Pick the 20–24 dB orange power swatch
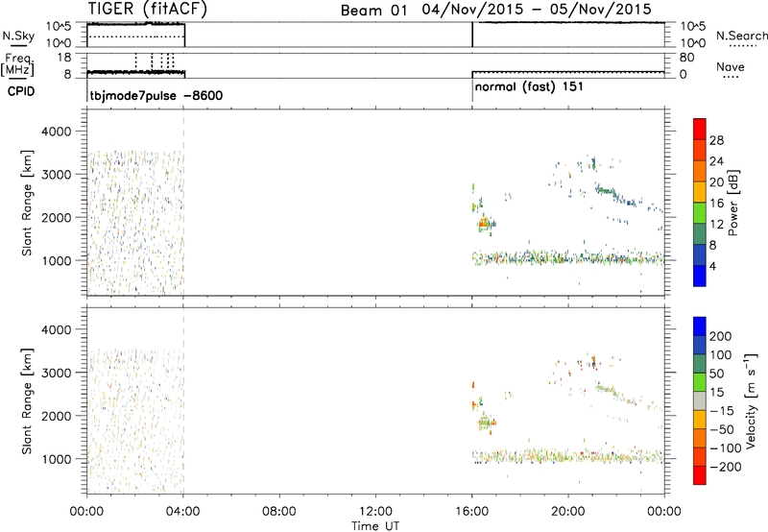768x532 pixels. 700,171
